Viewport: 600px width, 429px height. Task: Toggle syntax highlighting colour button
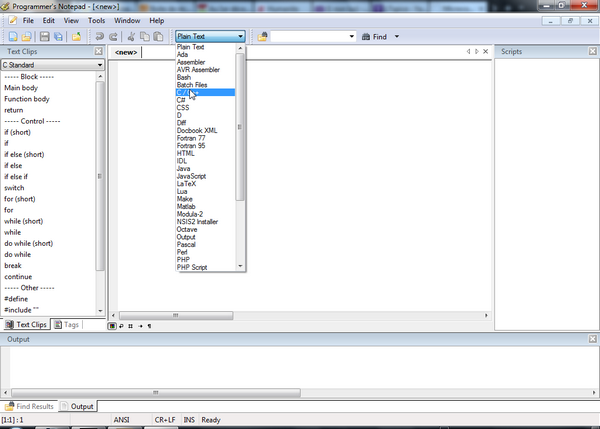112,325
